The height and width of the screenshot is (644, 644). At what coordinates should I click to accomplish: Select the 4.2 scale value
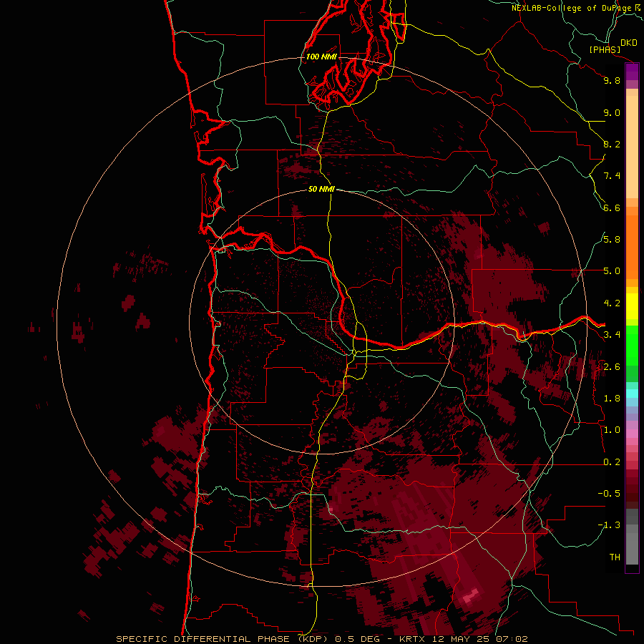612,303
